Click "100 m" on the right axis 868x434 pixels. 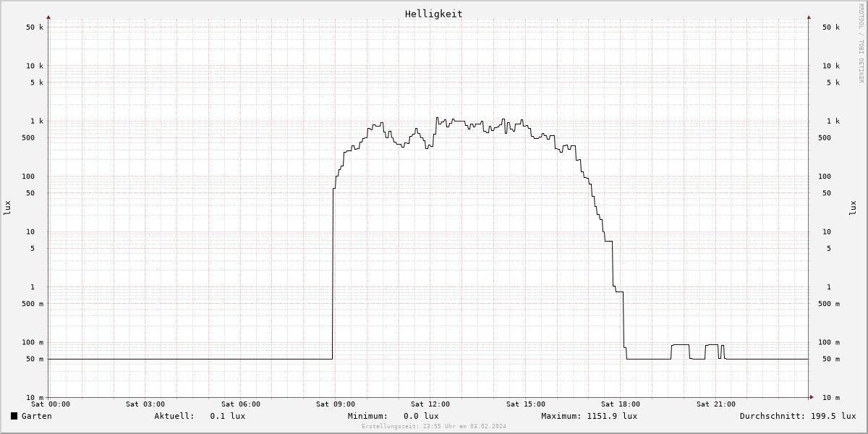(x=829, y=343)
